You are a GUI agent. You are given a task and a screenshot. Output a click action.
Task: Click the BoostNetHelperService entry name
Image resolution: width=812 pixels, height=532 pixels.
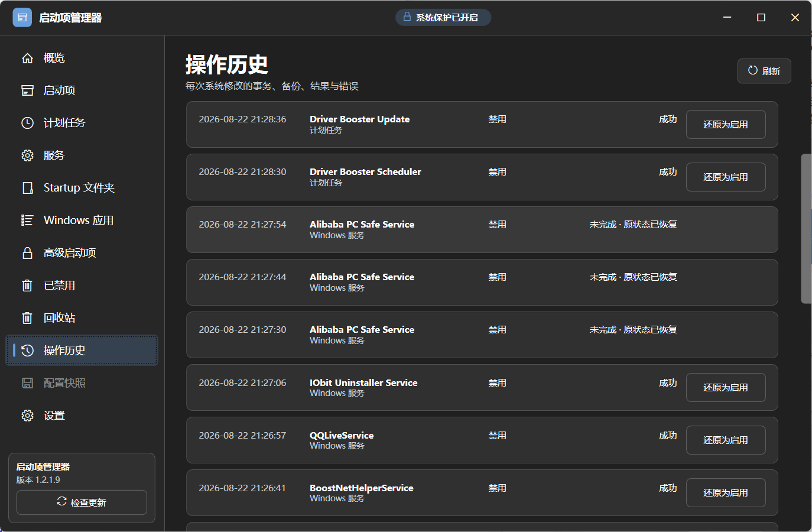pos(362,488)
